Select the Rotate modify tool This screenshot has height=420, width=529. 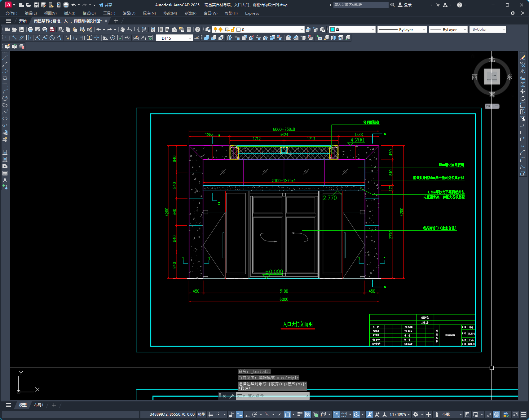[523, 98]
